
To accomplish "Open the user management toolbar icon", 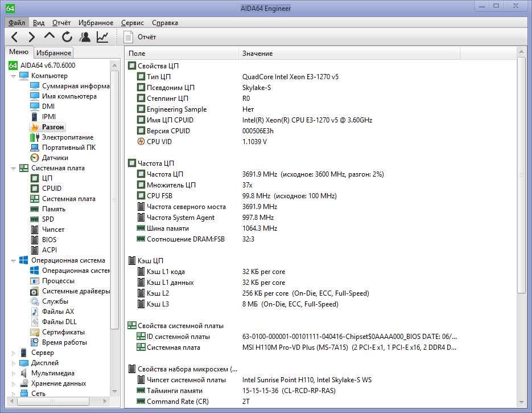I will (x=85, y=36).
